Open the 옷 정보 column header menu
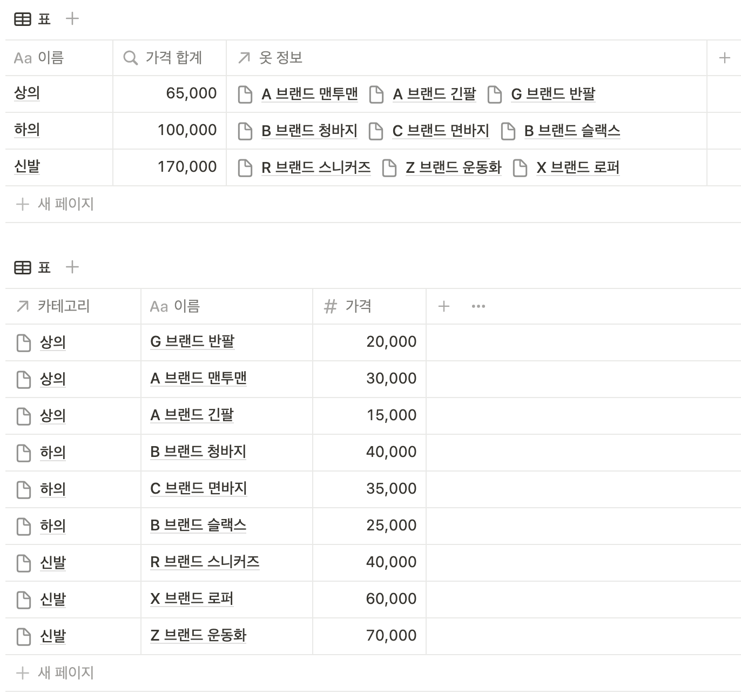The width and height of the screenshot is (741, 700). click(467, 58)
